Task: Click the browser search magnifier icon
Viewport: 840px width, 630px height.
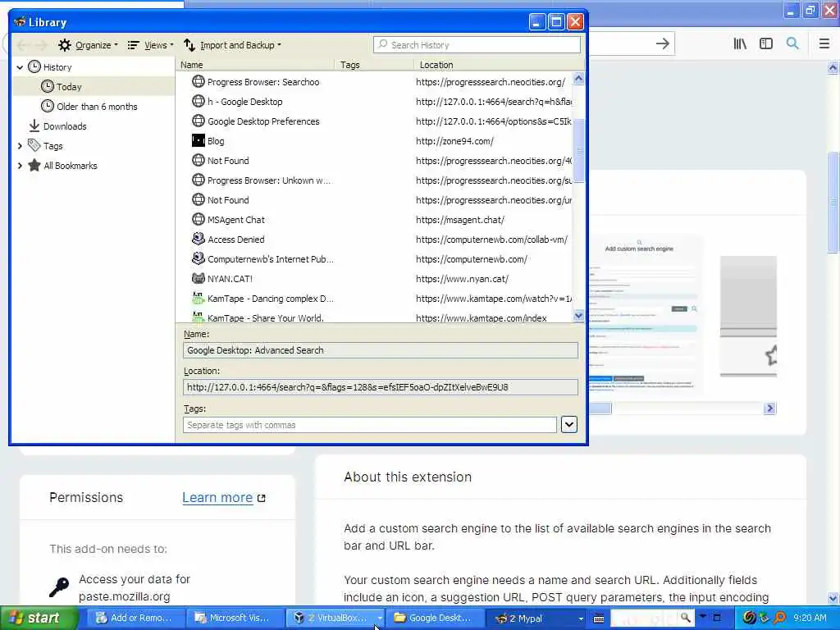Action: 792,43
